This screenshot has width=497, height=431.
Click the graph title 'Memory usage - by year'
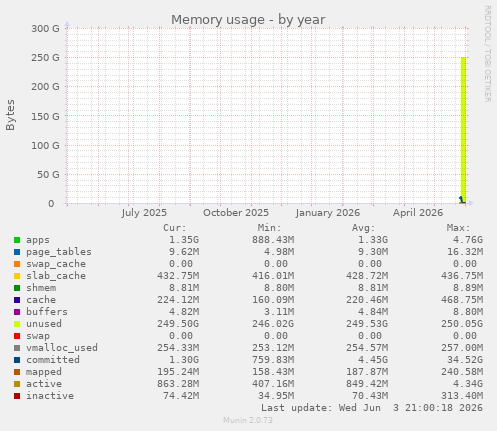pyautogui.click(x=248, y=20)
